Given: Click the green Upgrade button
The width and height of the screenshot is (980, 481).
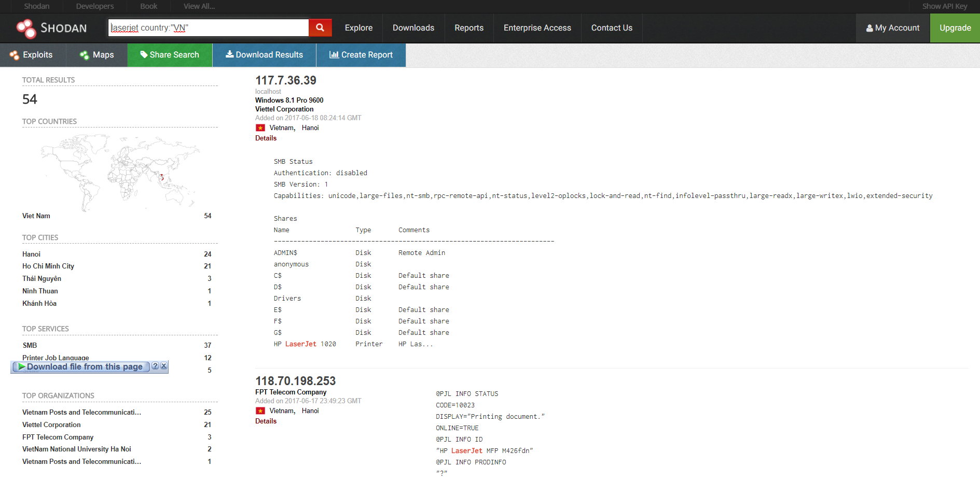Looking at the screenshot, I should pos(955,28).
